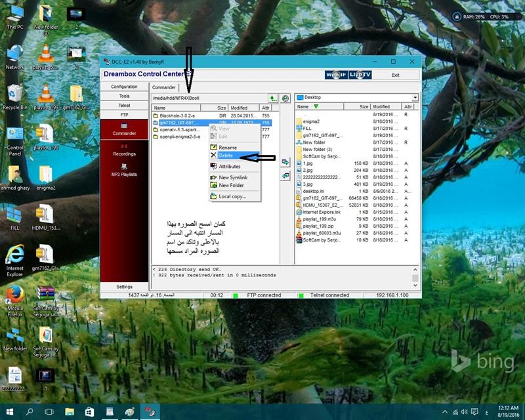This screenshot has height=420, width=525.
Task: Open the Settings section
Action: 124,287
